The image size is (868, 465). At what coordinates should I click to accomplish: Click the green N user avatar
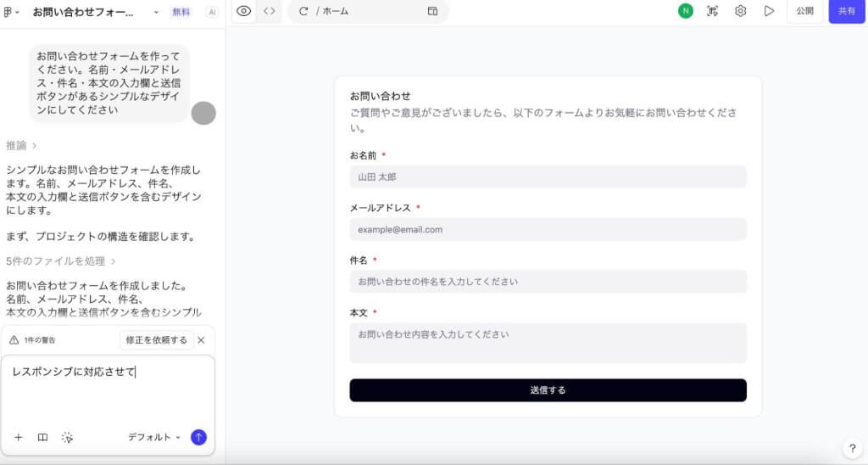pyautogui.click(x=685, y=10)
